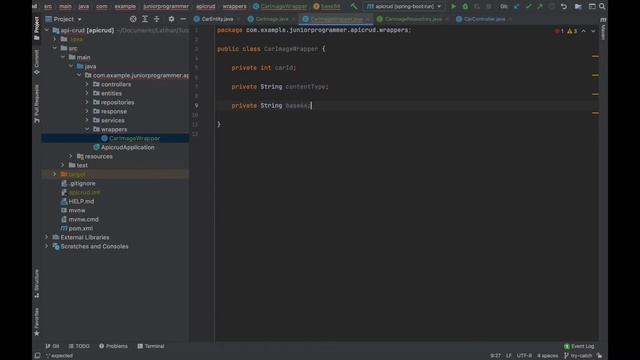The height and width of the screenshot is (360, 640).
Task: Click the try-catch git branch widget
Action: click(578, 356)
